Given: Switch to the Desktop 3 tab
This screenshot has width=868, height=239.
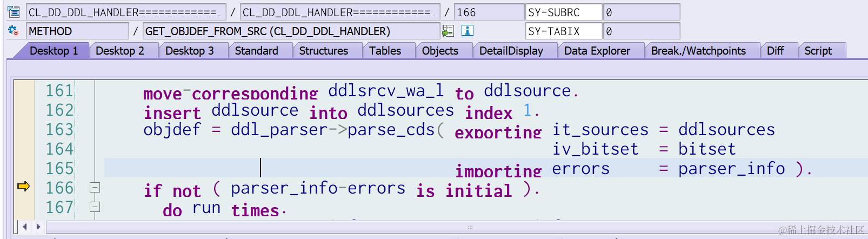Looking at the screenshot, I should [190, 51].
